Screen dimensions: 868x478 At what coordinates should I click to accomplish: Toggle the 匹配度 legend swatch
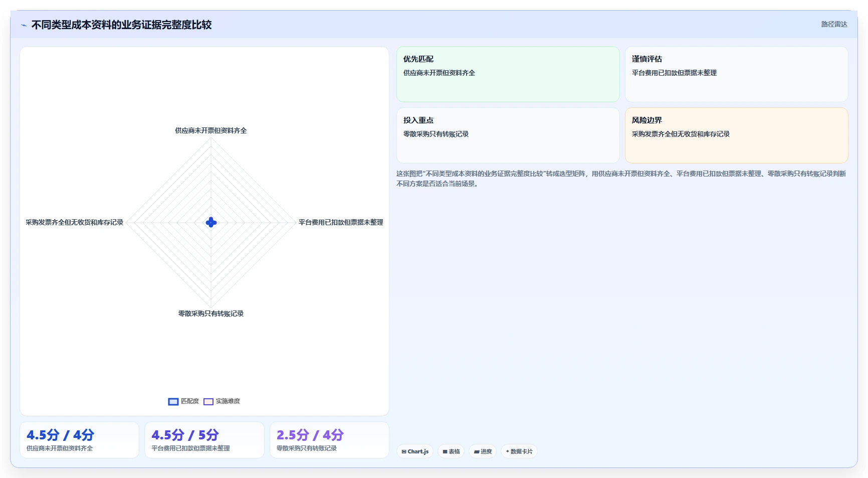point(173,401)
